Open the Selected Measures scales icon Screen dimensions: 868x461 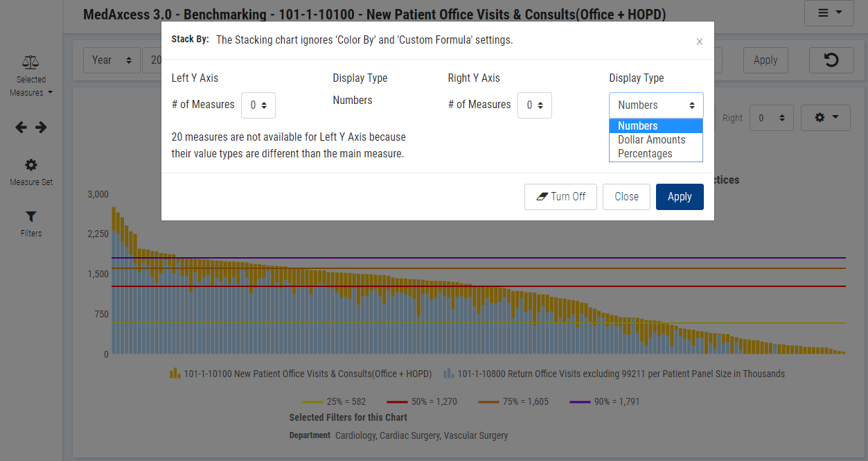point(30,63)
